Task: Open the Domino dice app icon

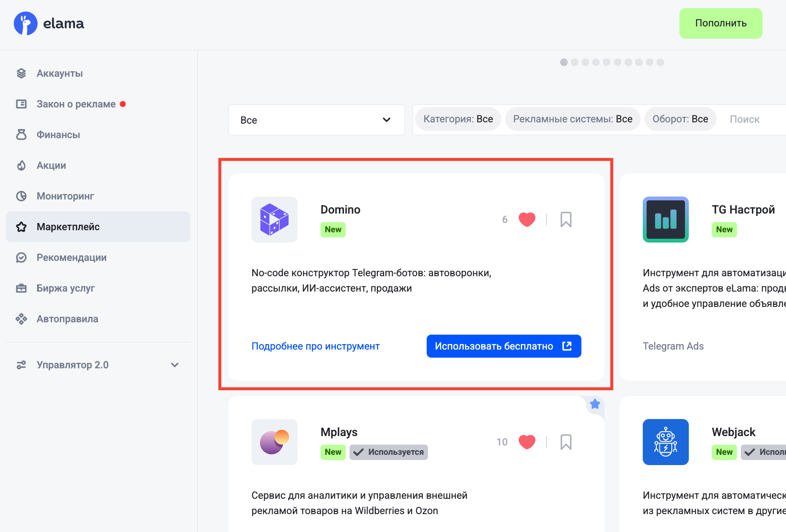Action: click(x=274, y=220)
